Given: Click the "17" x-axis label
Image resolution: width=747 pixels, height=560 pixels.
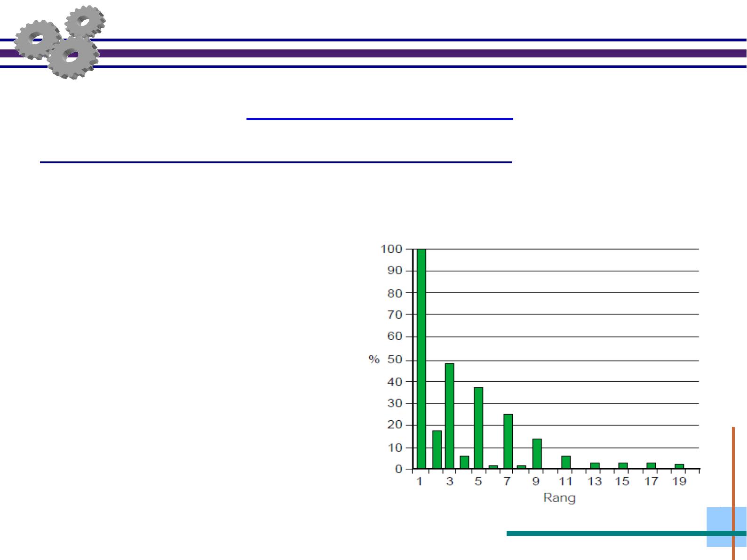Looking at the screenshot, I should 651,481.
